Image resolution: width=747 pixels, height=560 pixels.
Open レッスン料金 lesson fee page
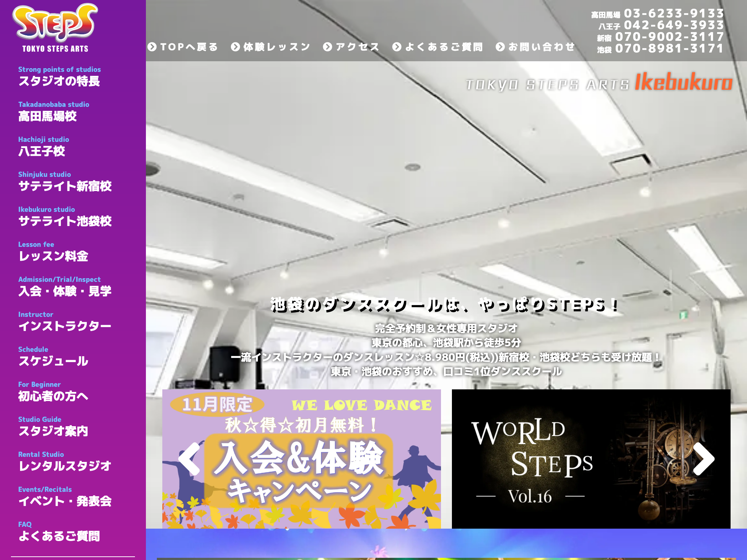pyautogui.click(x=53, y=256)
